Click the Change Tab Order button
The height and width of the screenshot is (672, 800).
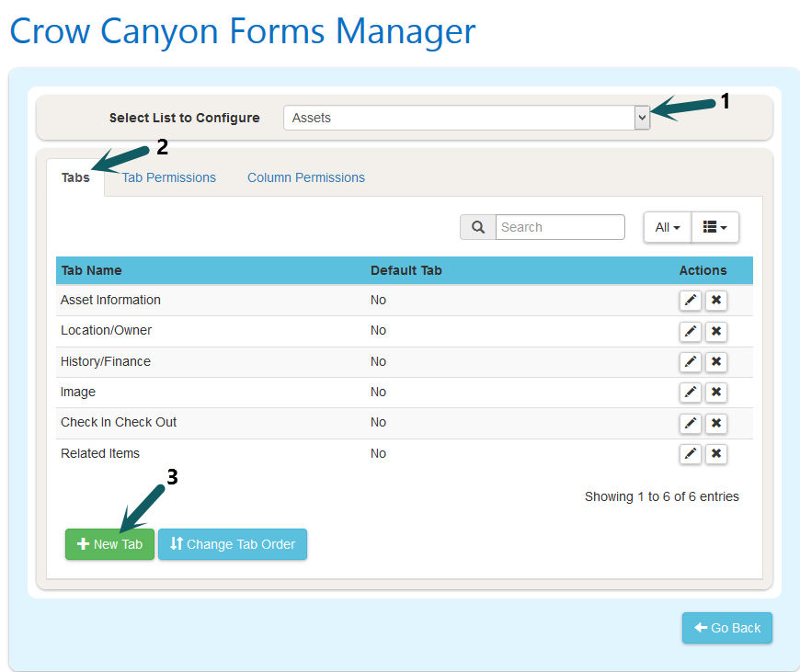(233, 544)
